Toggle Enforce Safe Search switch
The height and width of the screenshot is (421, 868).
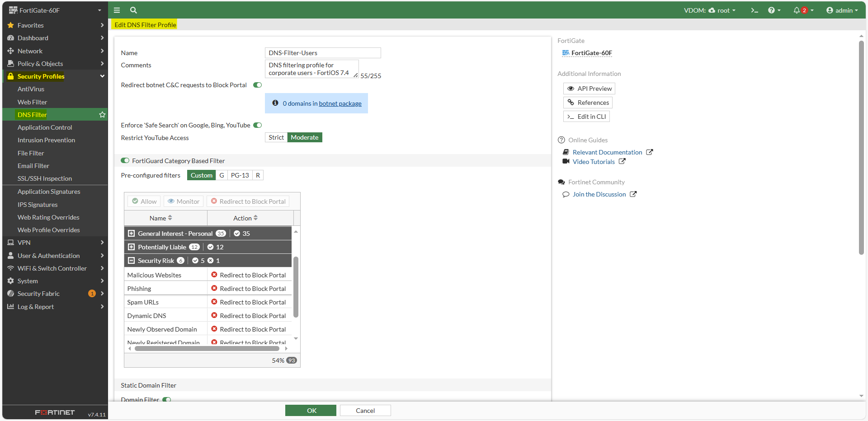point(258,125)
